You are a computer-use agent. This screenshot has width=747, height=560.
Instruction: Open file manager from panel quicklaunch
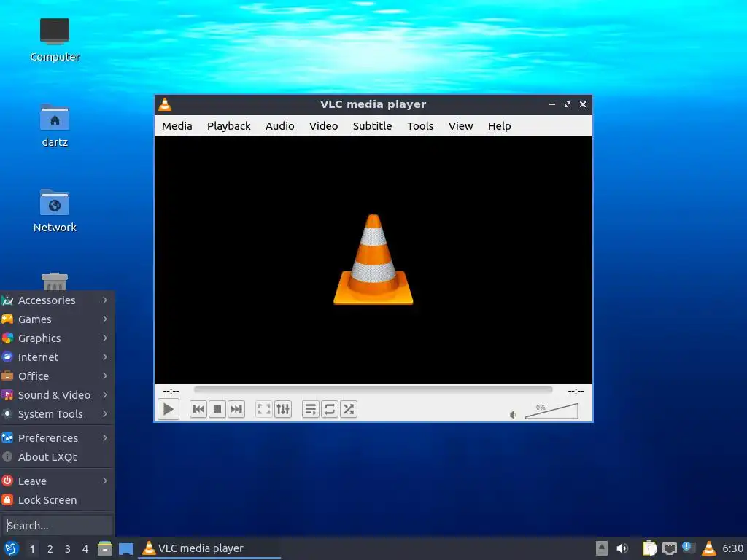point(105,548)
